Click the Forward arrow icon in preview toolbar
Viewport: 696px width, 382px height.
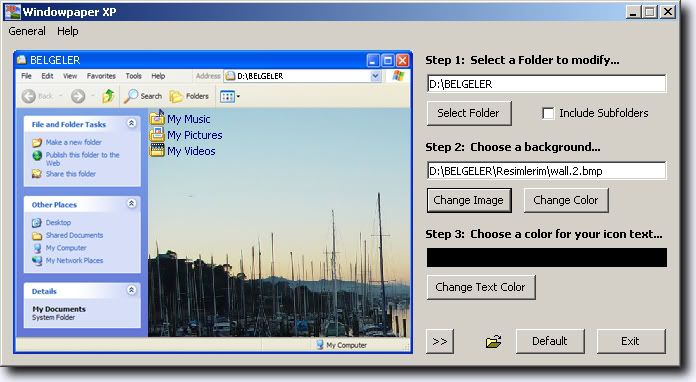tap(78, 96)
